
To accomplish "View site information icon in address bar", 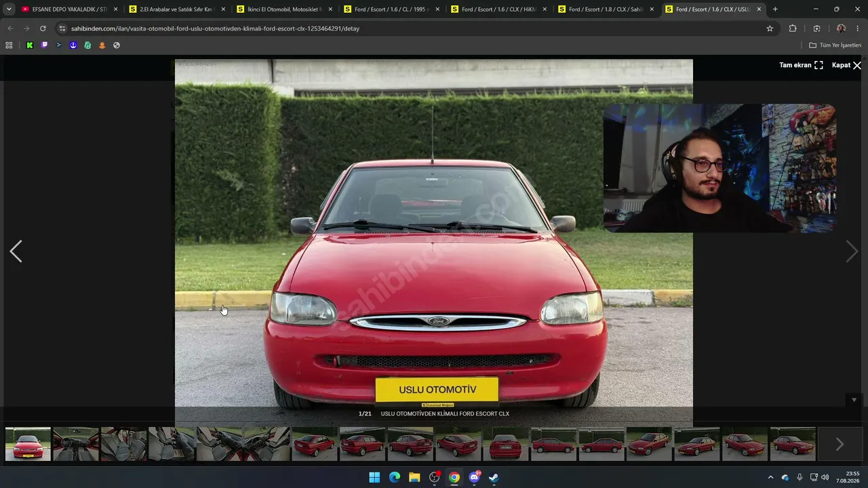I will pos(62,28).
